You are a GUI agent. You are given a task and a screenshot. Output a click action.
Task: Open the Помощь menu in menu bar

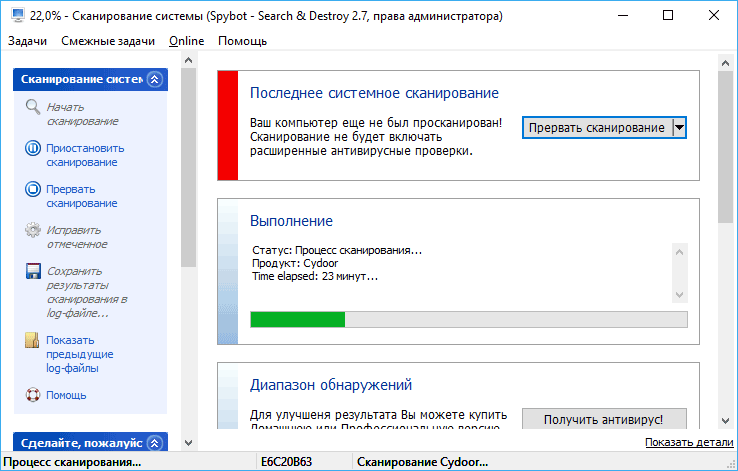tap(242, 41)
